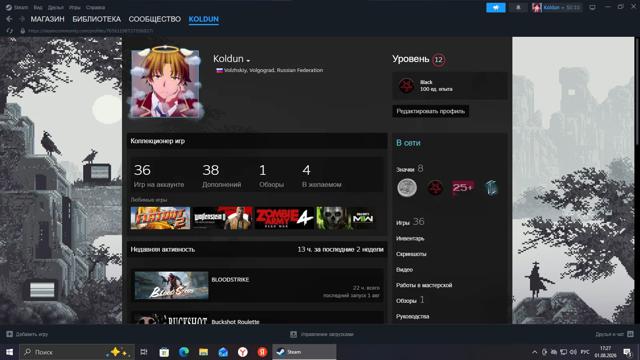The height and width of the screenshot is (360, 640).
Task: Show hidden system tray icons chevron
Action: coord(534,352)
